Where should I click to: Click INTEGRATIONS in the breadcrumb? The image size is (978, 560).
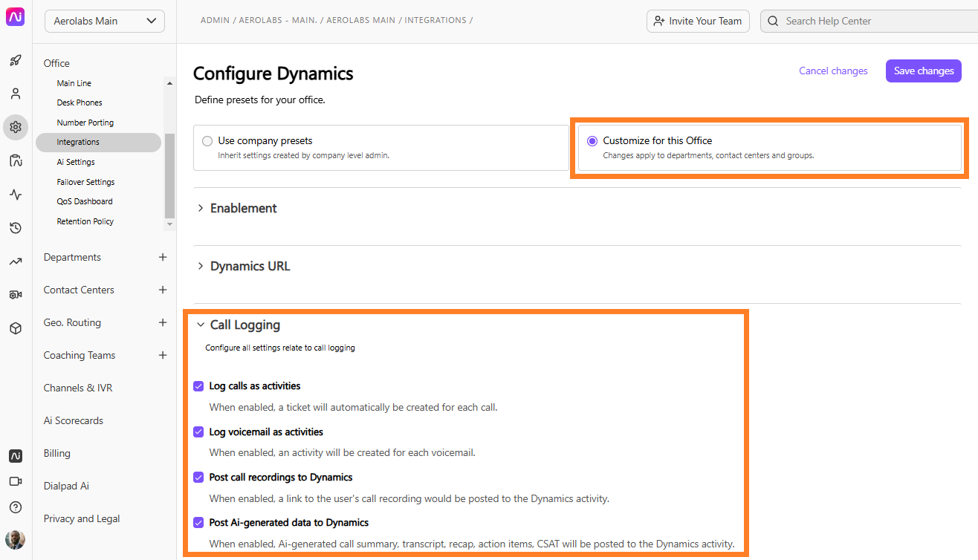pos(435,20)
